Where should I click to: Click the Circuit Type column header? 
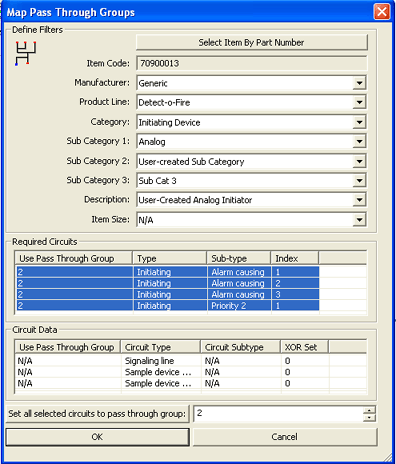[x=161, y=347]
